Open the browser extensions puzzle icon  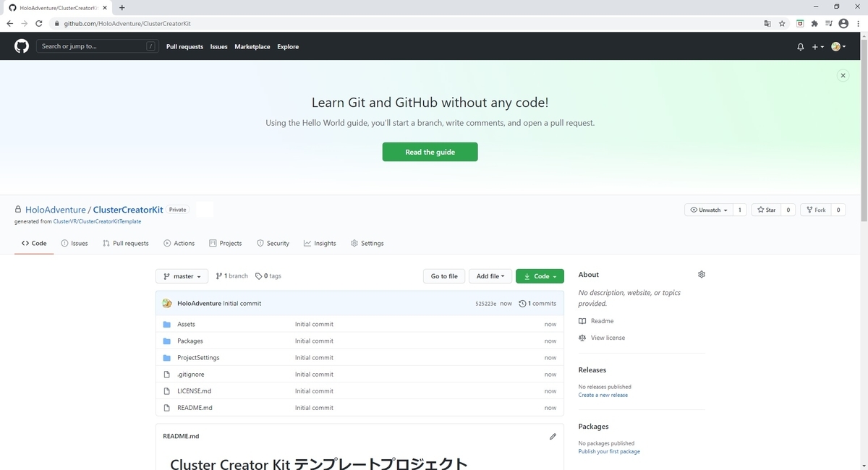point(814,23)
